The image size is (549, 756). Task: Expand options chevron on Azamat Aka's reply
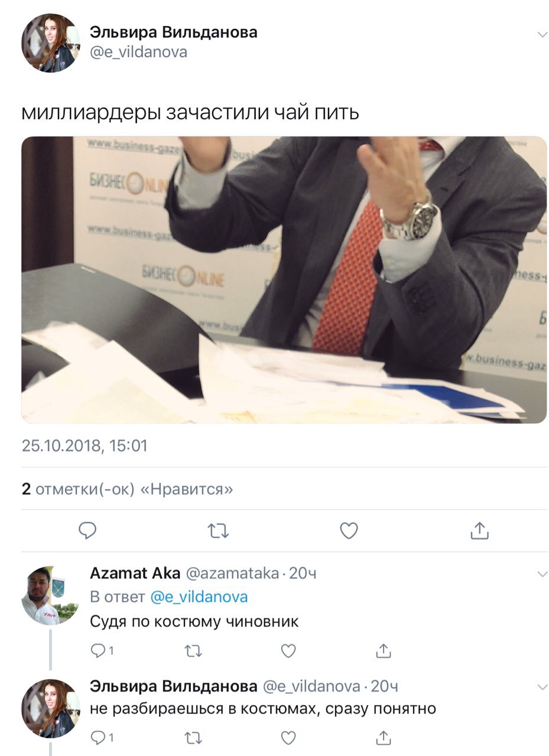pos(542,573)
